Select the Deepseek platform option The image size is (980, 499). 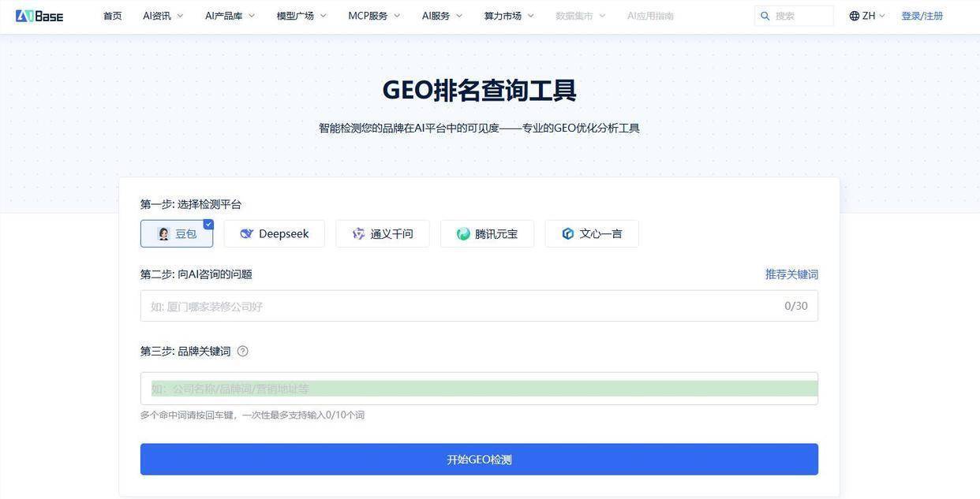tap(274, 234)
